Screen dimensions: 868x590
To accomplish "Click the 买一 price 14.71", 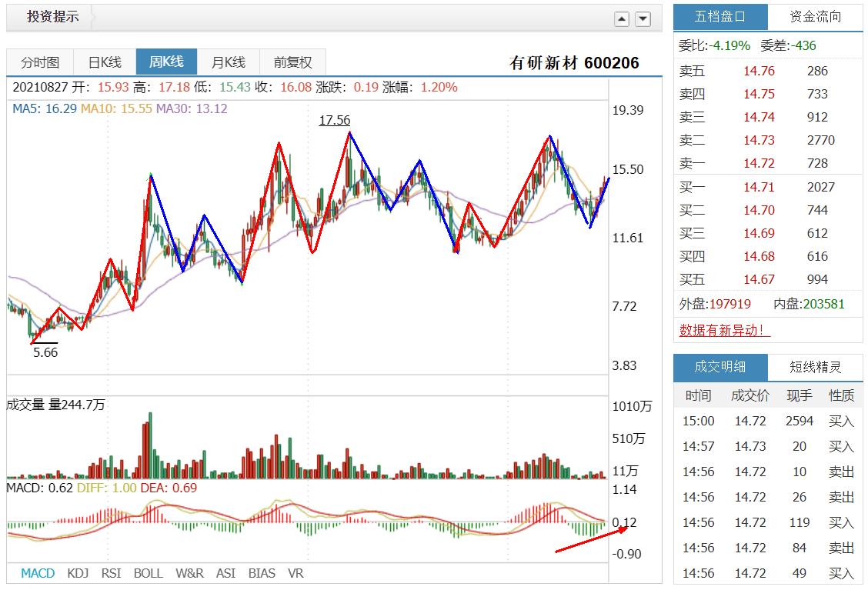I will [759, 187].
